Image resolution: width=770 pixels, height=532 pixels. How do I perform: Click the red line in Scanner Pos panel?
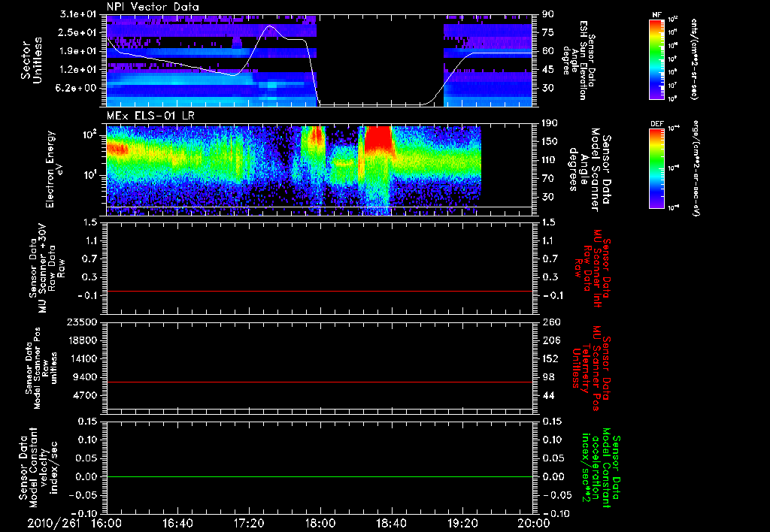(319, 382)
